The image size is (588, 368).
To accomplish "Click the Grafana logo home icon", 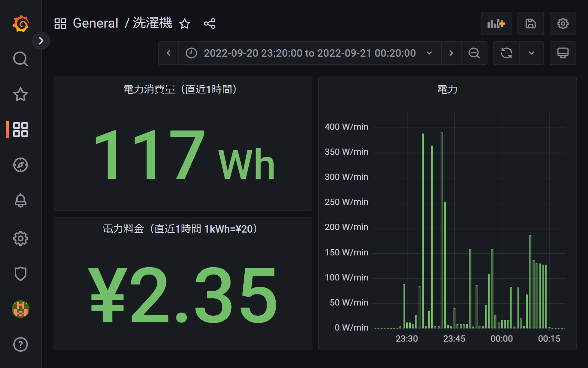I will (x=21, y=24).
